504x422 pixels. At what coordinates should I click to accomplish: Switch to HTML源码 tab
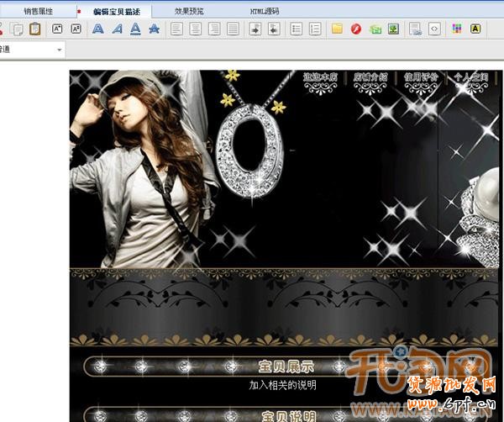coord(264,11)
